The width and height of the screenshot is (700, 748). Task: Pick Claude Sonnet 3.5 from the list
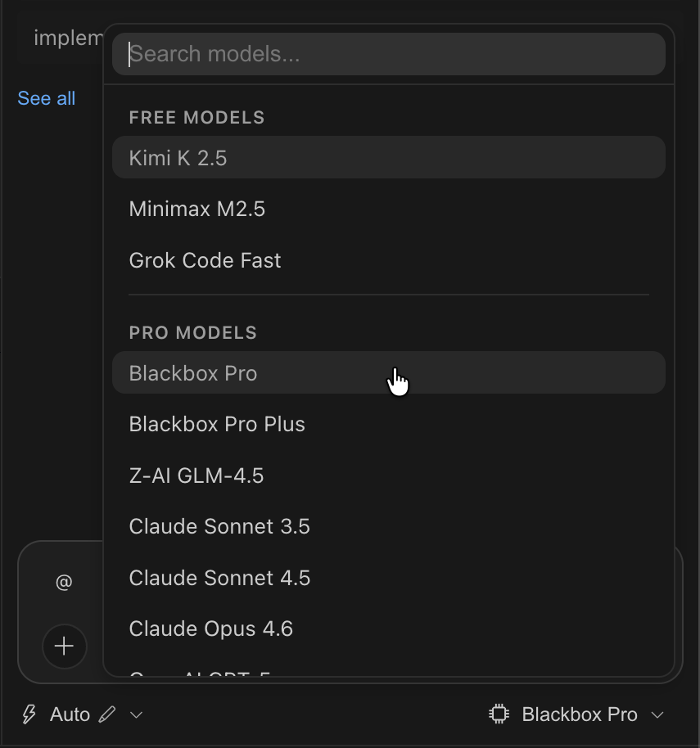click(x=219, y=526)
